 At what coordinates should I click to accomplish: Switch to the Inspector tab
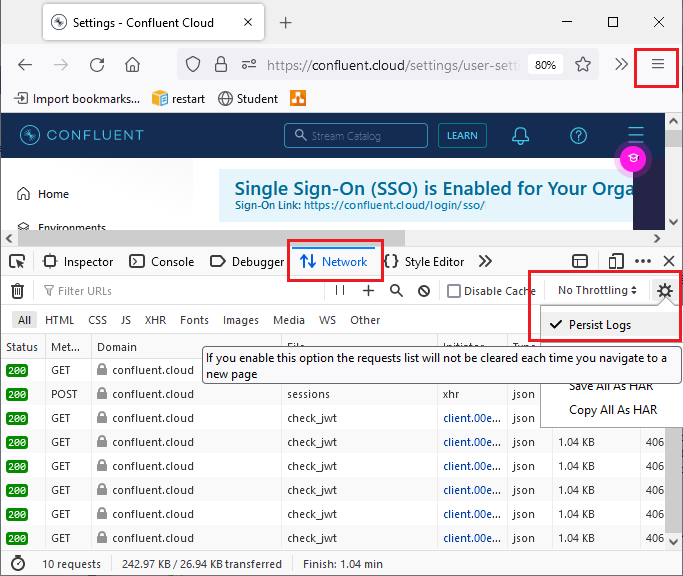[x=78, y=261]
